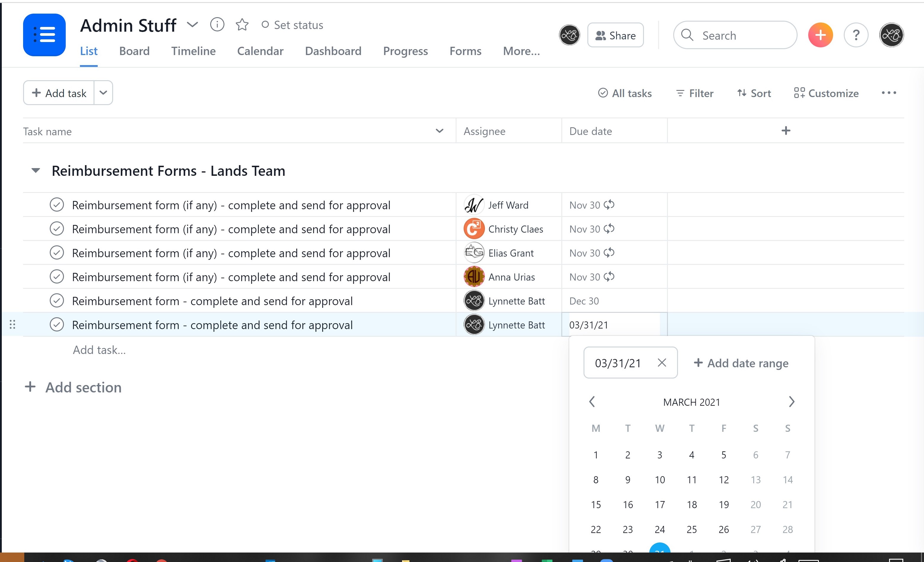This screenshot has height=562, width=924.
Task: Click Jeff Ward's avatar
Action: pyautogui.click(x=474, y=205)
